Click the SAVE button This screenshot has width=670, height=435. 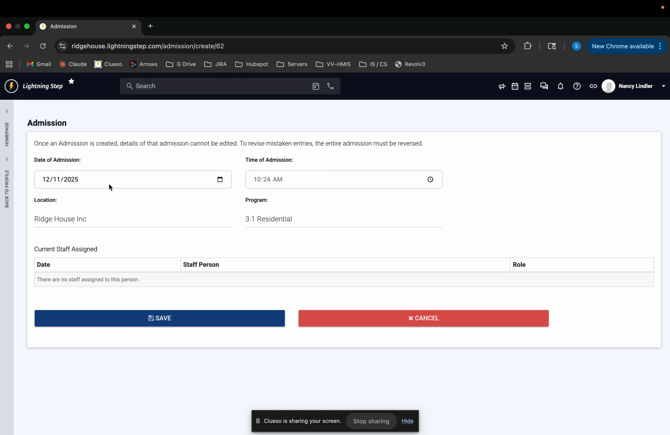159,318
